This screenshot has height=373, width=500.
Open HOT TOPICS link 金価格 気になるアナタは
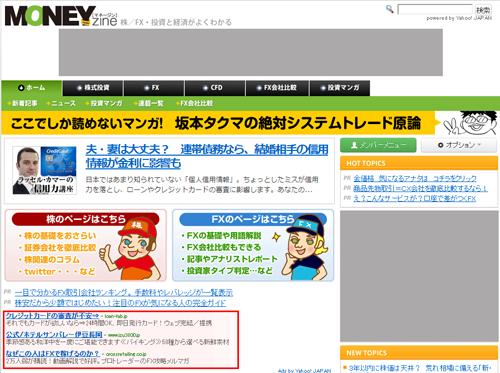click(415, 178)
